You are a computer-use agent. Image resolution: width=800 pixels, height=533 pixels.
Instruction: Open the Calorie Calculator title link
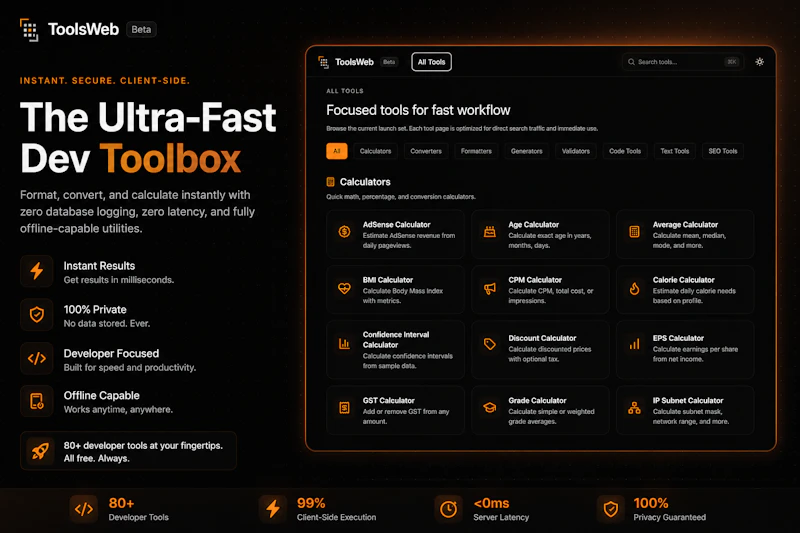point(683,280)
